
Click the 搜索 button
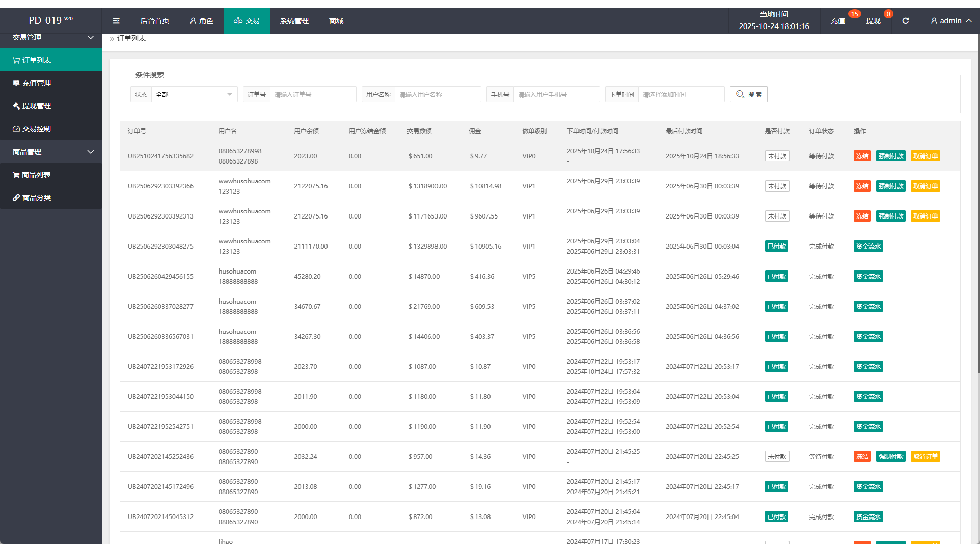click(748, 94)
